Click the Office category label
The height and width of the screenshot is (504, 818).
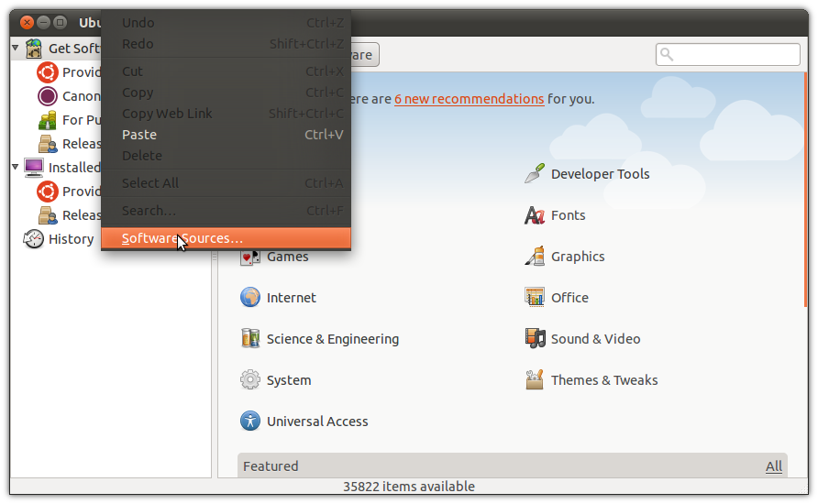pos(569,298)
